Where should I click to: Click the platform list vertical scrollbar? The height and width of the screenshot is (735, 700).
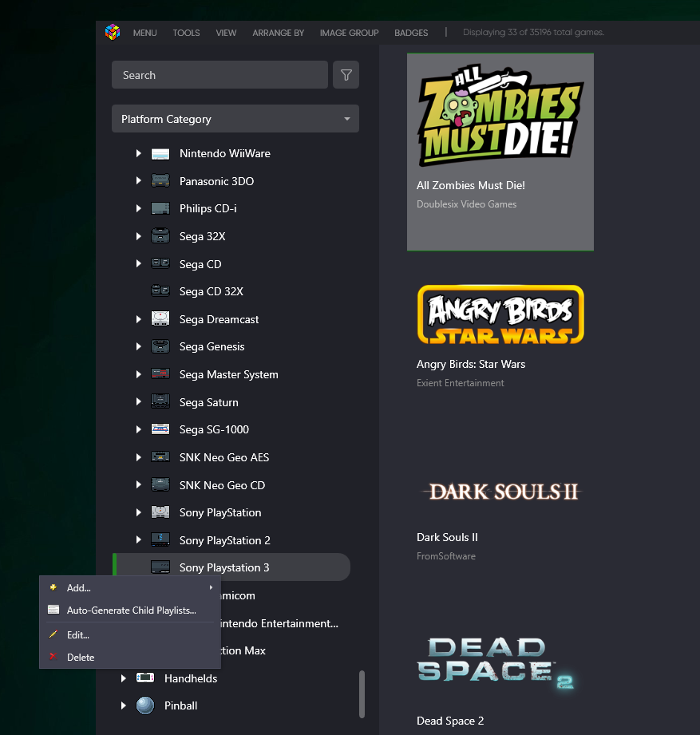tap(362, 694)
